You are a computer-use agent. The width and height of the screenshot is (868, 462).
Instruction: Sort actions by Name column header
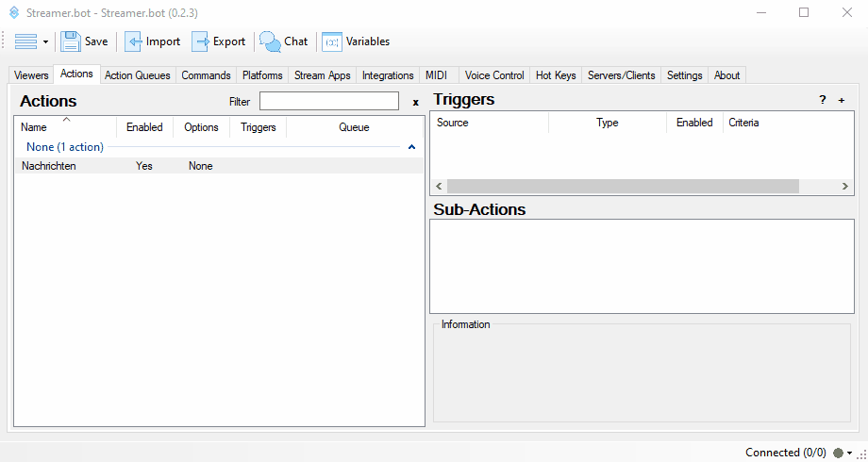click(34, 127)
